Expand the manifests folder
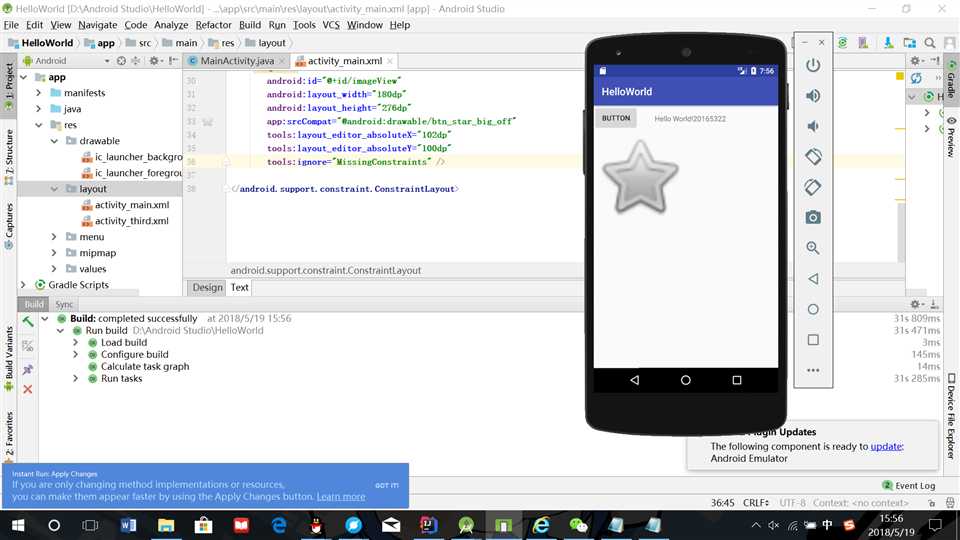The height and width of the screenshot is (540, 960). [x=39, y=93]
